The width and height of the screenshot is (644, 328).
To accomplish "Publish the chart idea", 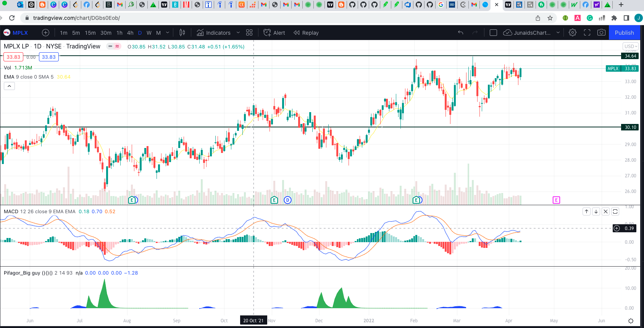I will tap(625, 33).
